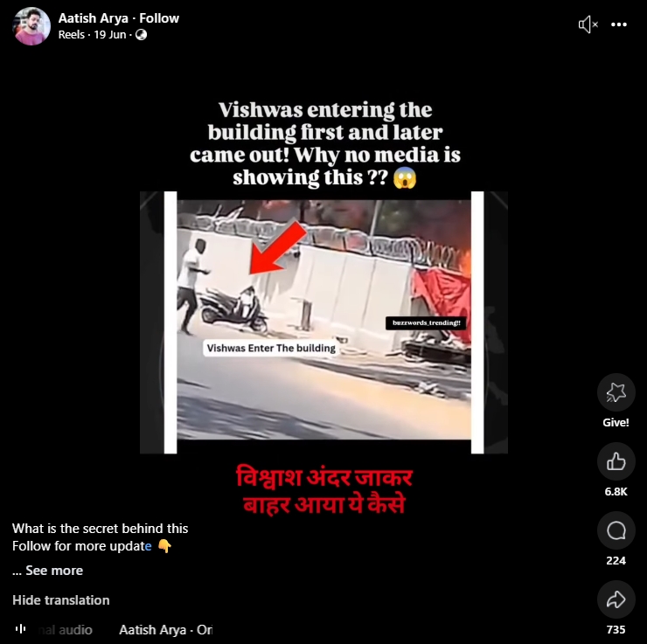This screenshot has height=644, width=647.
Task: View the 735 shares count
Action: click(x=616, y=629)
